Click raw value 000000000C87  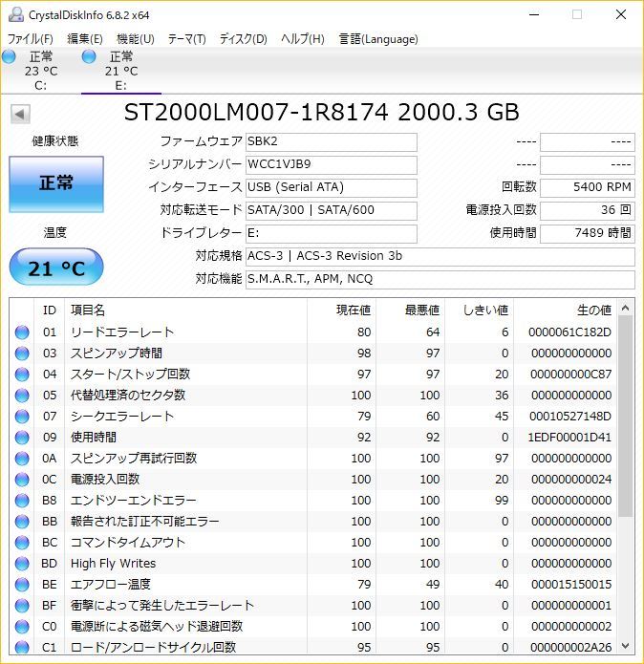click(570, 375)
